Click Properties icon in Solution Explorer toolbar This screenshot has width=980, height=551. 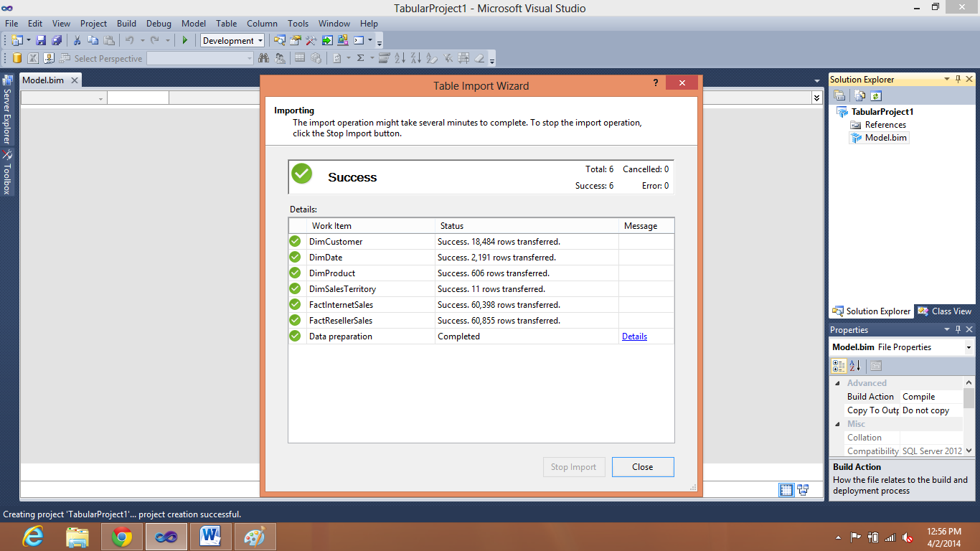click(839, 95)
